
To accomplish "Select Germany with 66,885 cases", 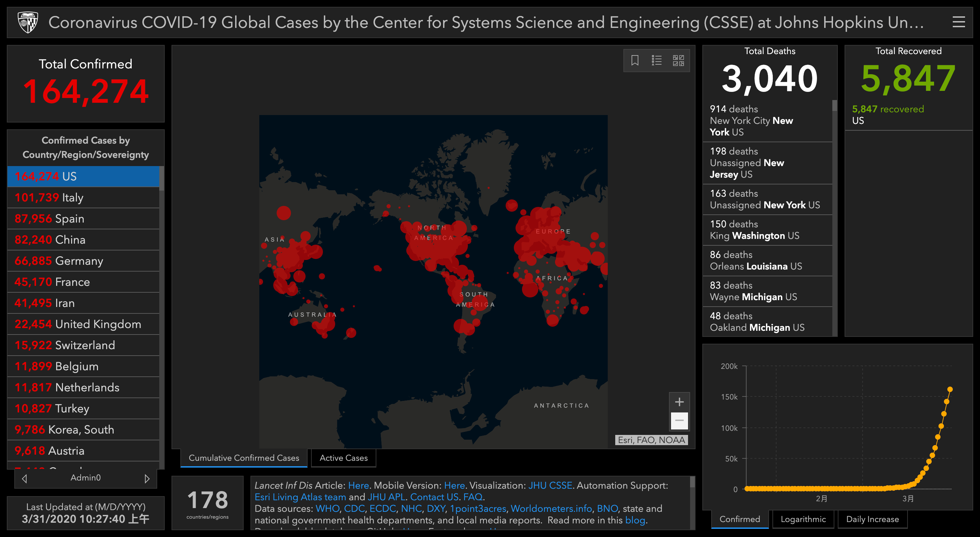I will [83, 261].
